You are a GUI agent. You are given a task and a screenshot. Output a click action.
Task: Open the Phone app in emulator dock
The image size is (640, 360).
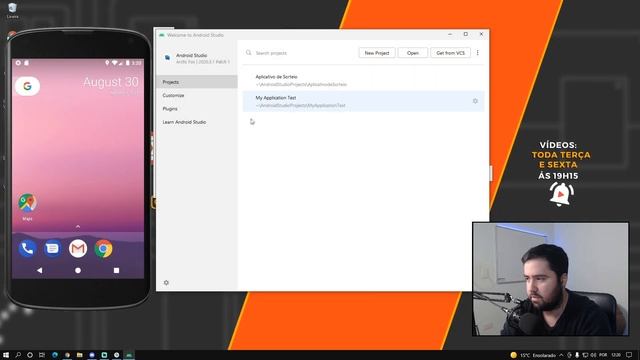27,249
